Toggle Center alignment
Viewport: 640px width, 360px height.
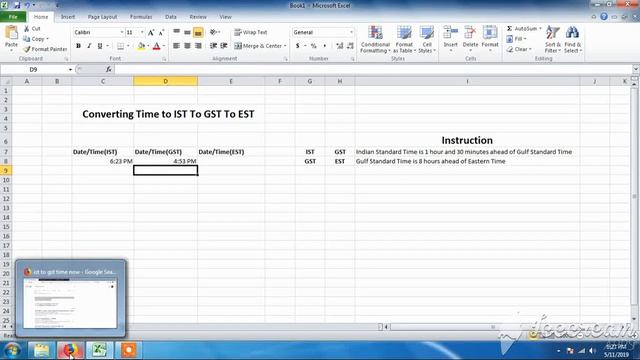click(x=187, y=46)
